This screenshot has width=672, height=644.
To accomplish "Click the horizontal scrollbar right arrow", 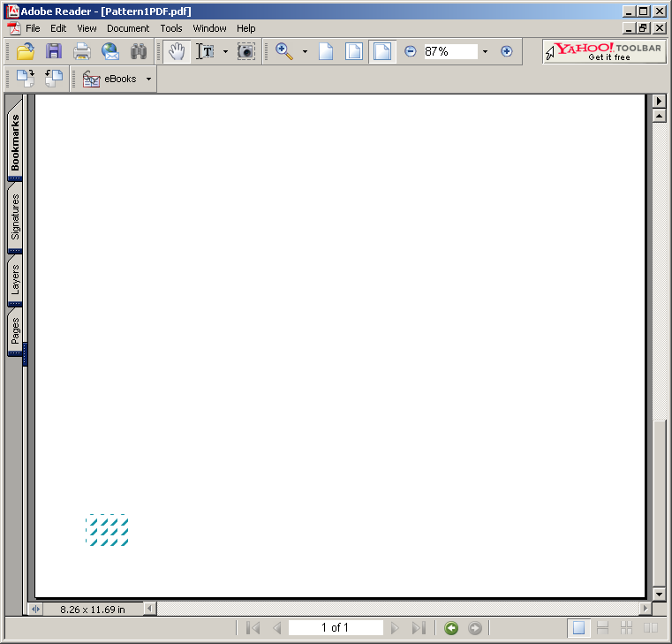I will tap(645, 609).
